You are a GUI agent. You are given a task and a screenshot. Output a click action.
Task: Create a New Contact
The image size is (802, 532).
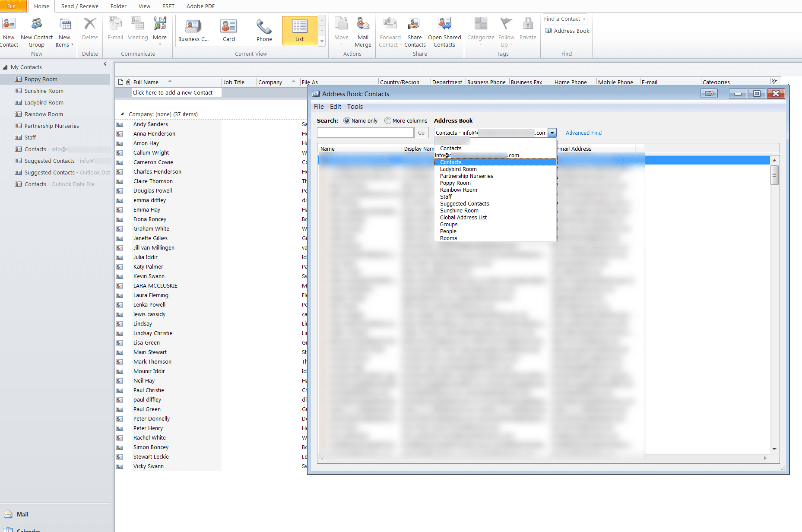pos(9,31)
